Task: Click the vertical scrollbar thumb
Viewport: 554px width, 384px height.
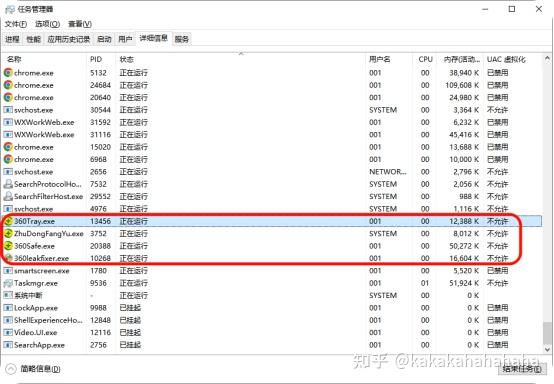Action: 547,333
